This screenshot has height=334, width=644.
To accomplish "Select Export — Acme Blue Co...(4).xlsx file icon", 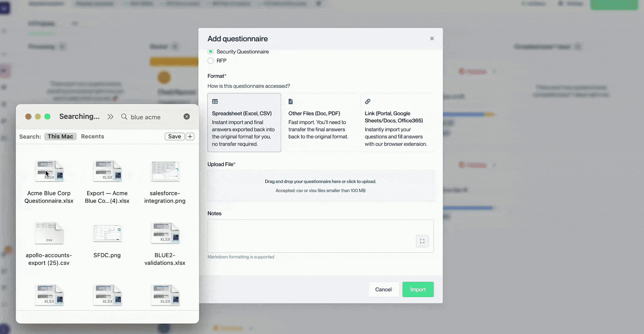I will click(x=107, y=171).
